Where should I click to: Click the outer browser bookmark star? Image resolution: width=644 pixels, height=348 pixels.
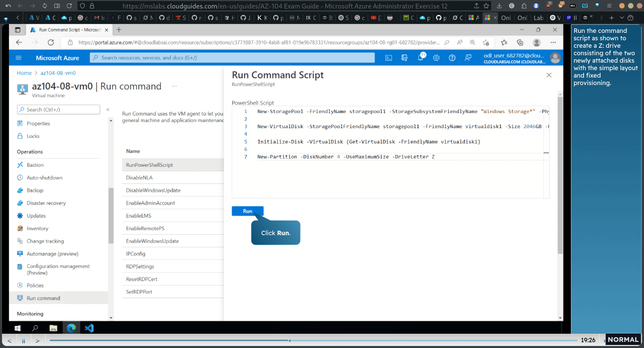[486, 6]
